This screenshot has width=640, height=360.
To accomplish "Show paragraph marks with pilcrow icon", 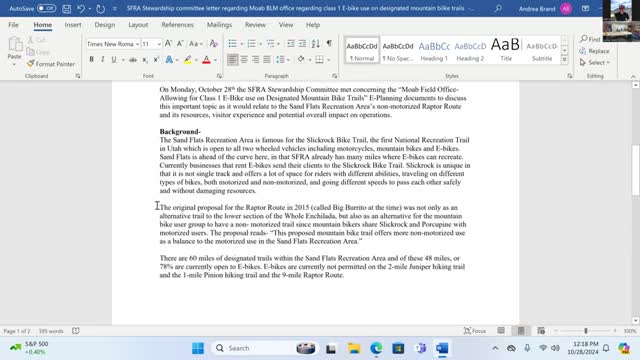I will 329,44.
